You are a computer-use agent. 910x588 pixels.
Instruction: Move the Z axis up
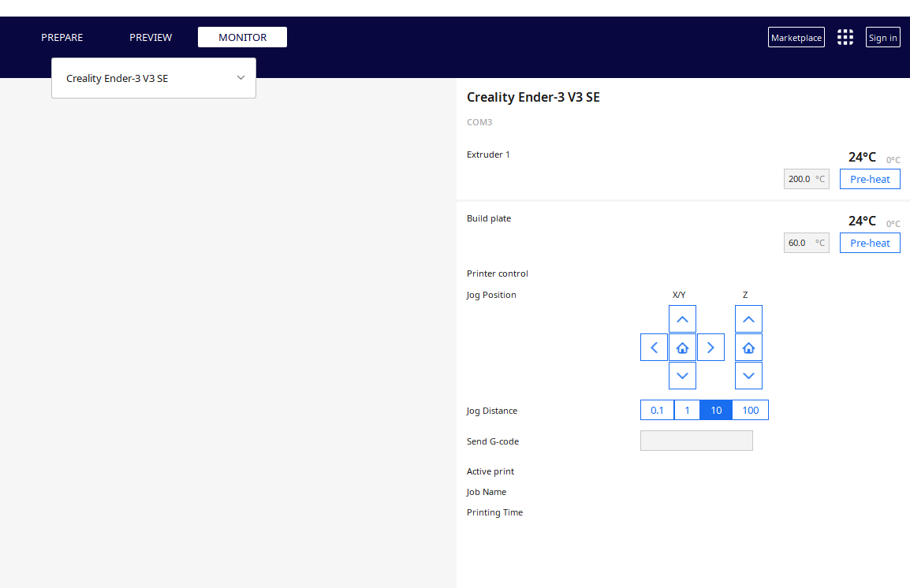point(748,319)
